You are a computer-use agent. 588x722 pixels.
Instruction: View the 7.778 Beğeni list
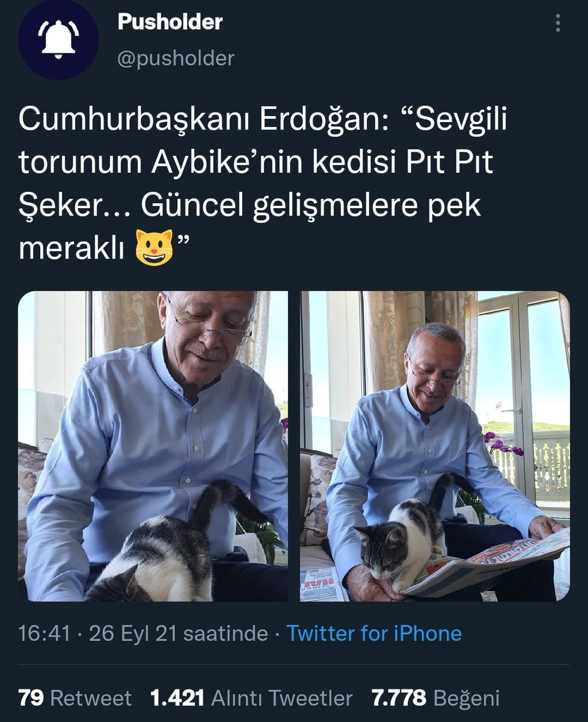point(436,698)
